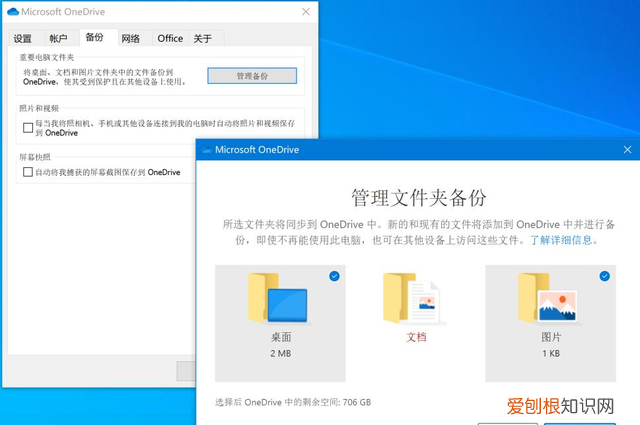The image size is (640, 425).
Task: Switch to the Office tab
Action: (x=170, y=39)
